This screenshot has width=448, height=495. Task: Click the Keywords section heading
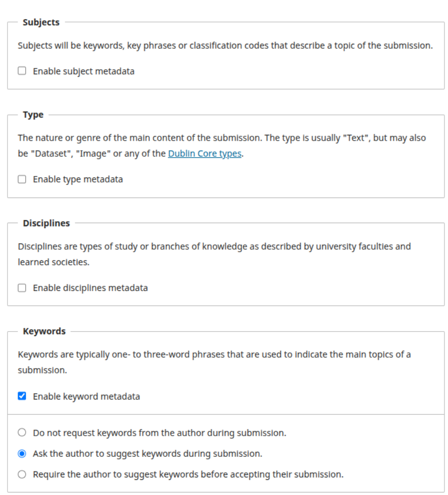(44, 331)
